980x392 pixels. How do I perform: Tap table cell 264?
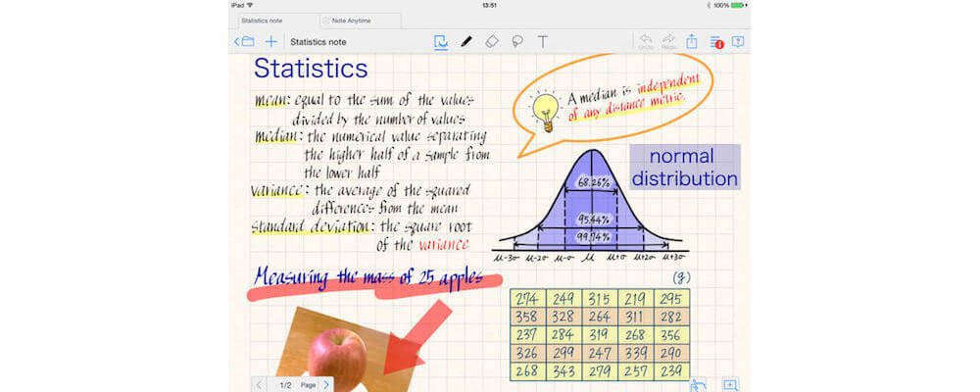point(600,317)
